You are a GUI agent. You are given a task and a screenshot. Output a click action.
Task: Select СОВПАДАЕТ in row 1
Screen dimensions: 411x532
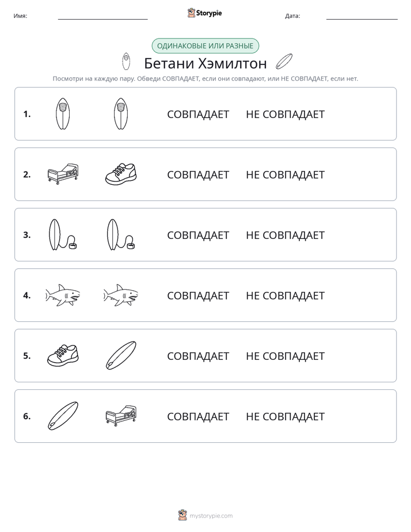coord(198,115)
